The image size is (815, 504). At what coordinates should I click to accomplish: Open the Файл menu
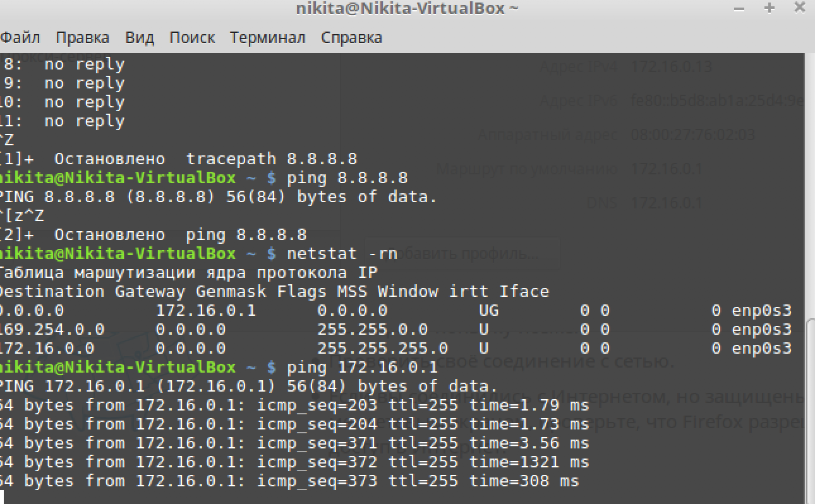tap(20, 37)
